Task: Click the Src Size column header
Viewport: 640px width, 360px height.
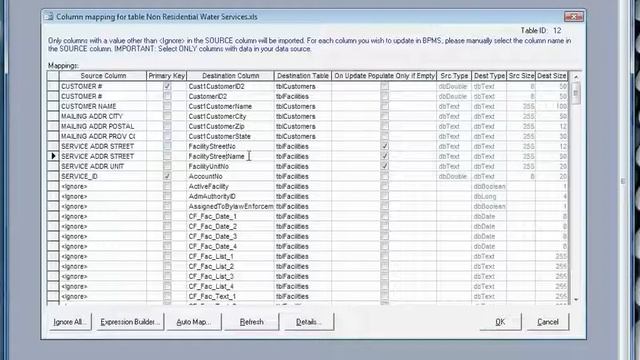Action: point(521,76)
